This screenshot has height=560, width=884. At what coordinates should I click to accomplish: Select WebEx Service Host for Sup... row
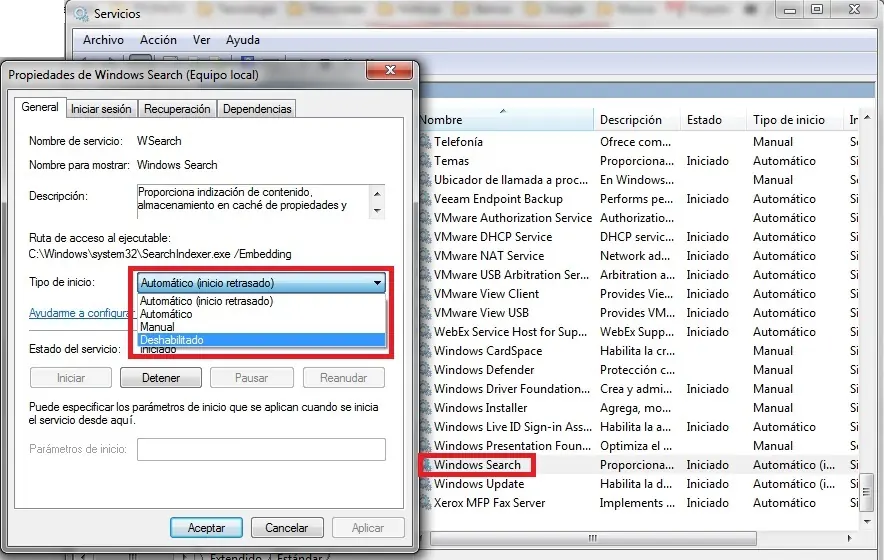639,332
